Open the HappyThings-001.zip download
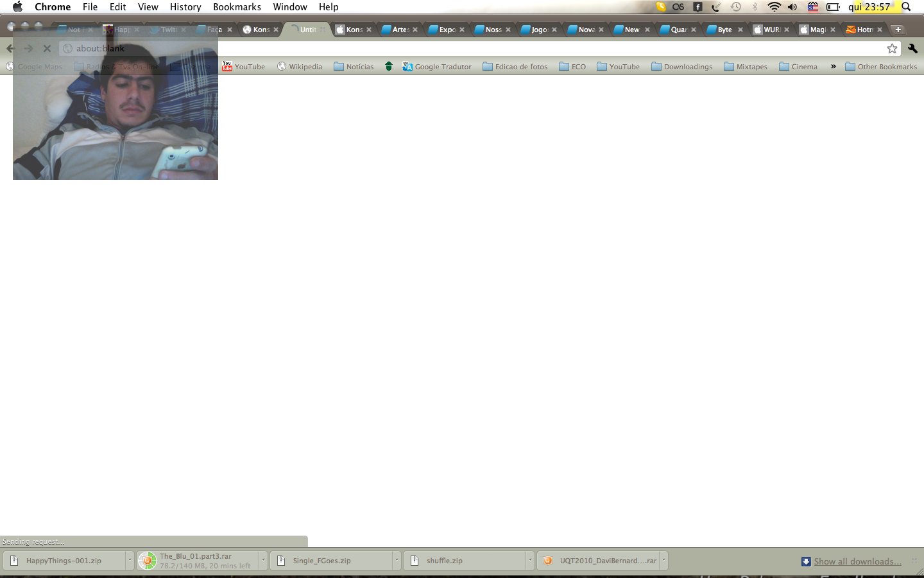 pyautogui.click(x=64, y=561)
